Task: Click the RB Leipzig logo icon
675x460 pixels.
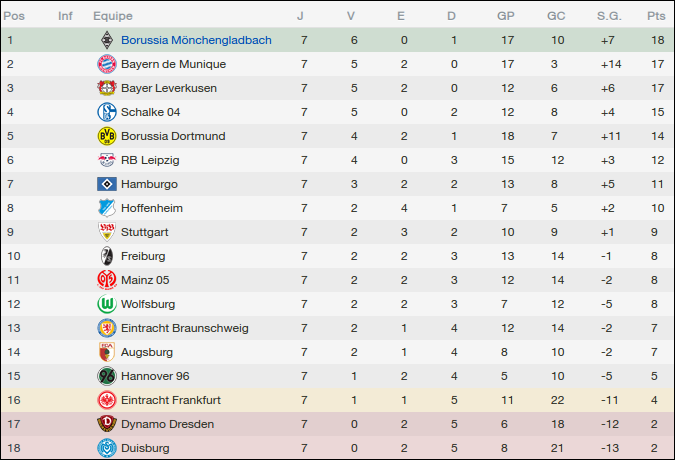Action: tap(106, 160)
